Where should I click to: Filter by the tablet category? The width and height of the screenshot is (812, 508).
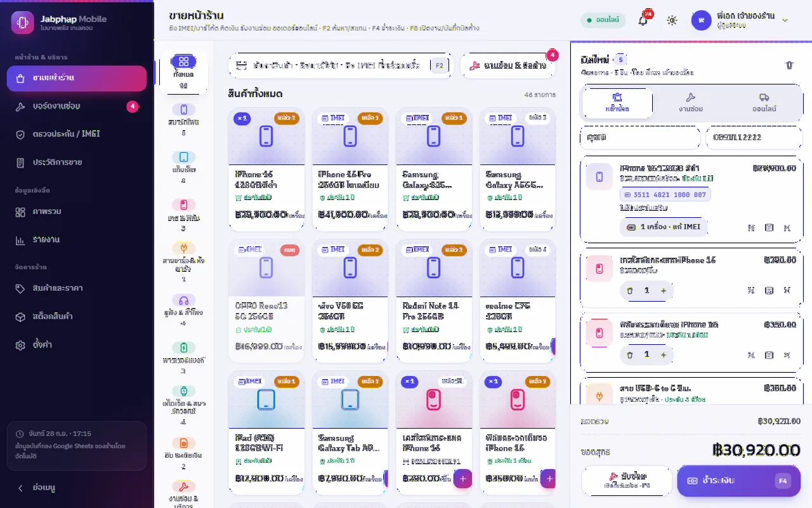[183, 166]
